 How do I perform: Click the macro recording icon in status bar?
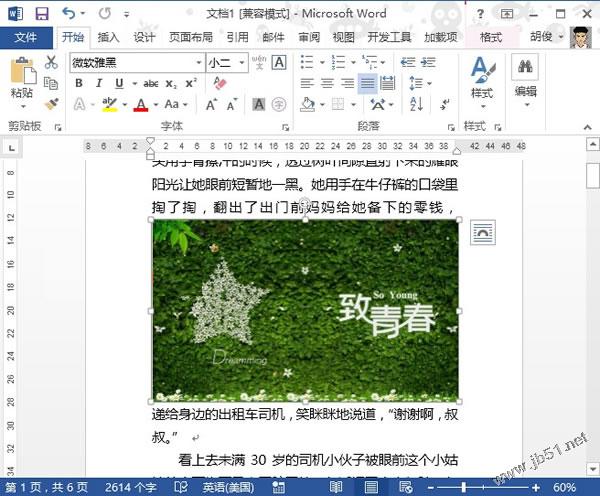click(278, 487)
